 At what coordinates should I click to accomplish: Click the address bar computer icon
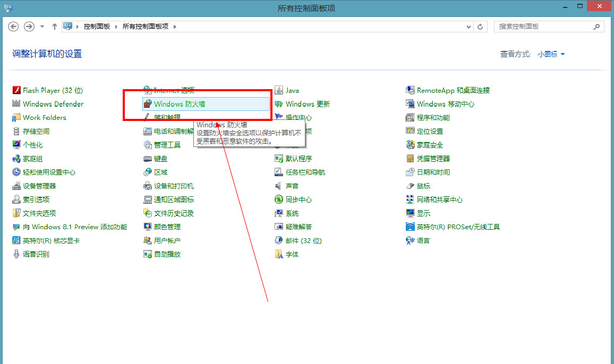pos(68,26)
